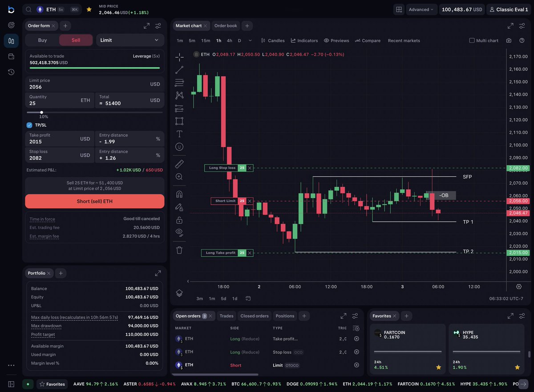Add a new tab next to Portfolio
The height and width of the screenshot is (392, 534).
pos(61,273)
